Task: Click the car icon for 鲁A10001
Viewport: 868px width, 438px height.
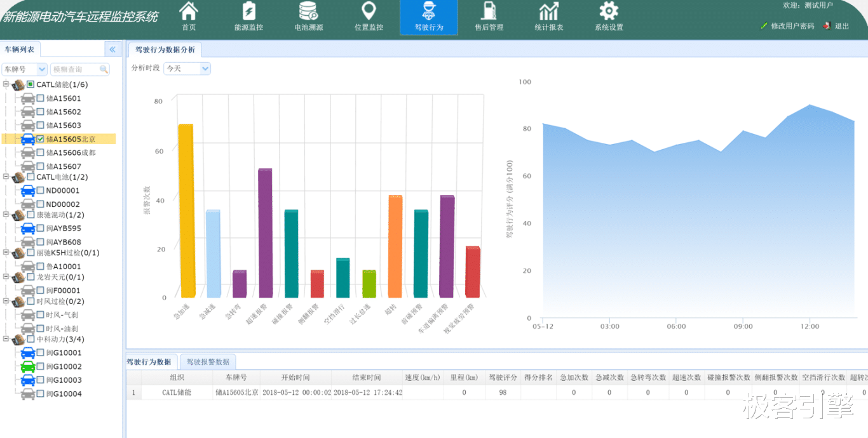Action: [x=28, y=267]
